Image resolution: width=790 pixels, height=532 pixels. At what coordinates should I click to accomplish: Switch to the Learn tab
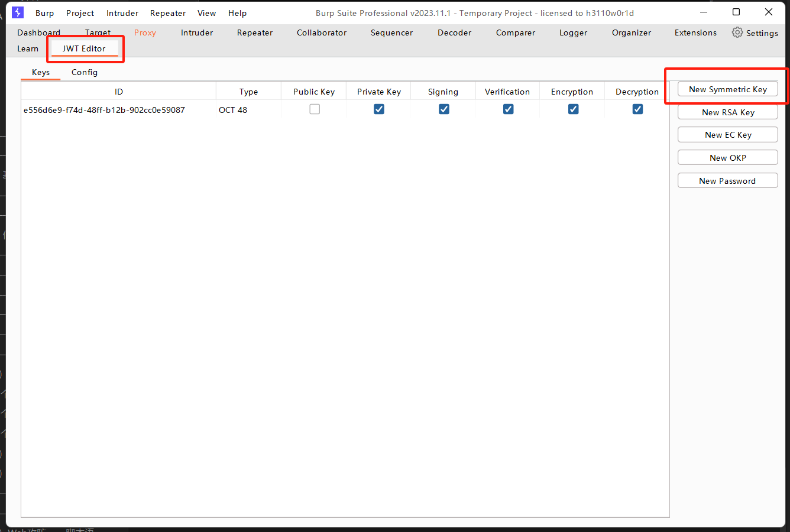click(28, 48)
